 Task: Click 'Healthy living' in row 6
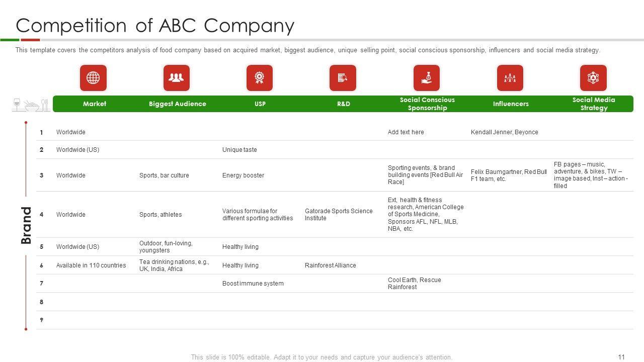(240, 265)
